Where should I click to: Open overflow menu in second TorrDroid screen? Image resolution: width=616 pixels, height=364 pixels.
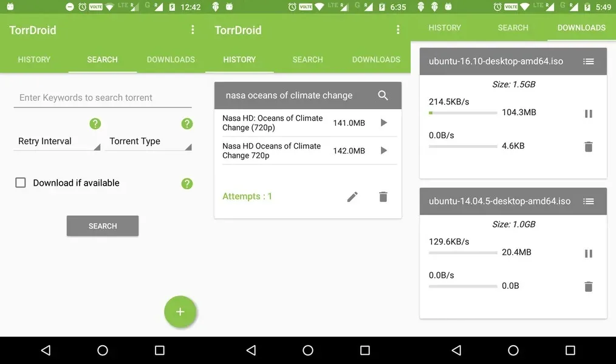[x=398, y=30]
